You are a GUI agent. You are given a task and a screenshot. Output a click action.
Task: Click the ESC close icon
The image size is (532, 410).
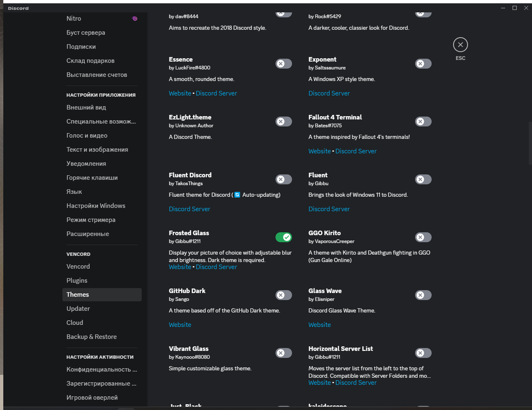click(x=460, y=44)
